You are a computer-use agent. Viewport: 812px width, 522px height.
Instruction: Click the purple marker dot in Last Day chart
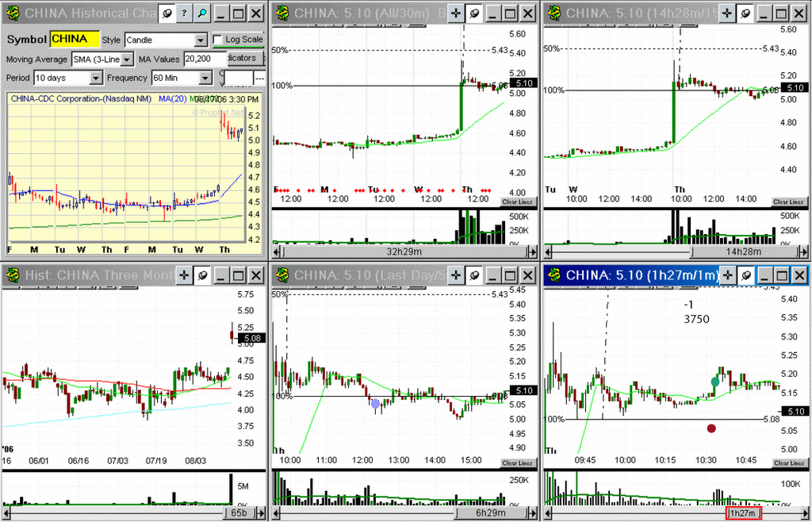pos(375,404)
